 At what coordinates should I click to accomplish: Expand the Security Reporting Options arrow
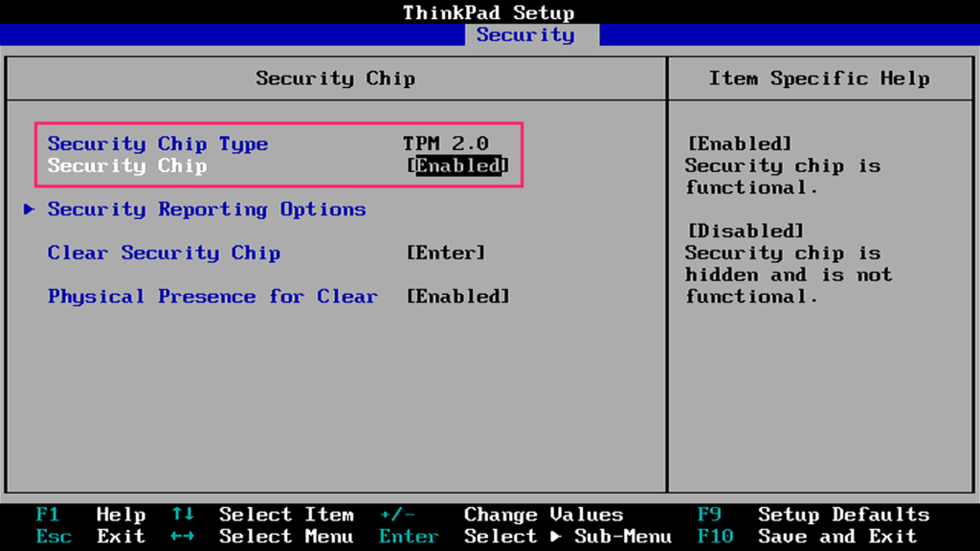[29, 209]
